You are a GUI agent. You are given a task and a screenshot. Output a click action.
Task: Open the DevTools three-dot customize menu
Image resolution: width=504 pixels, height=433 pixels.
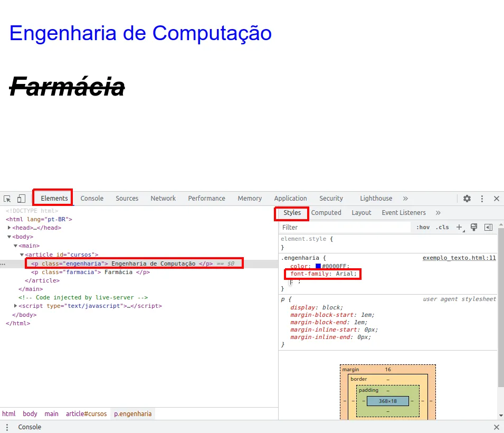click(482, 199)
